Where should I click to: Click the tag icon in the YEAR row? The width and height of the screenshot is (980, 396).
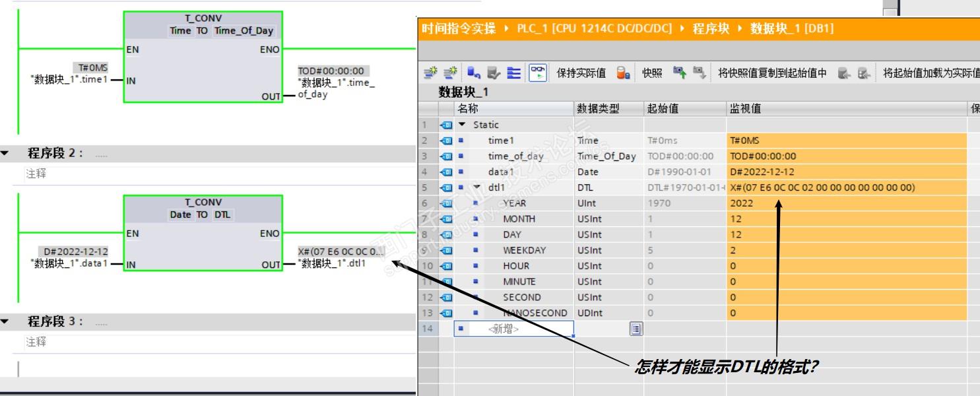tap(445, 203)
